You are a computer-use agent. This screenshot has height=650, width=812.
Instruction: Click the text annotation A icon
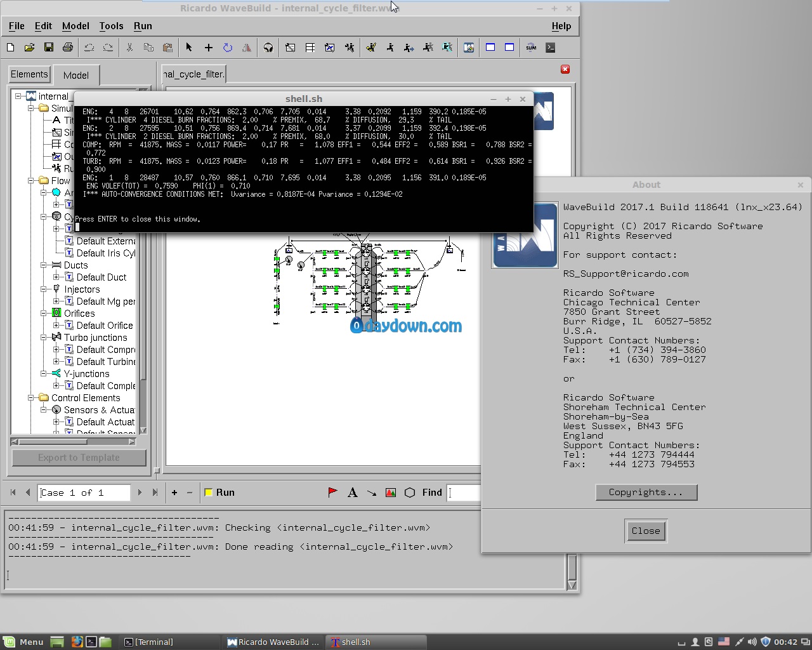(353, 493)
